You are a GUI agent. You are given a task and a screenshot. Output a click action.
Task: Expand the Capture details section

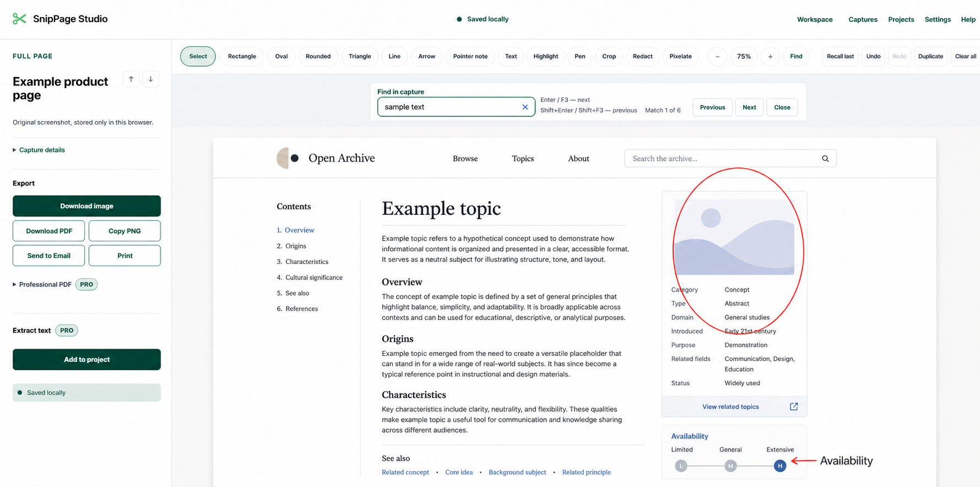click(39, 150)
